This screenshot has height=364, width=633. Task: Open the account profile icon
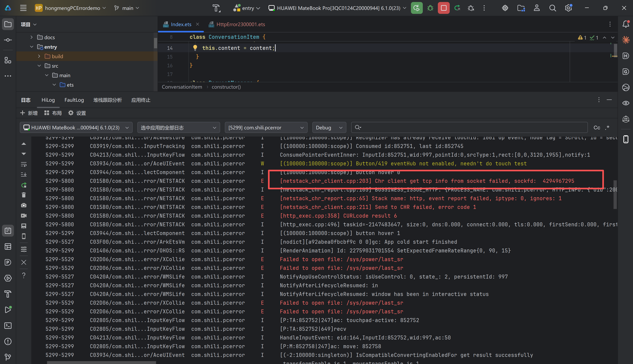[537, 8]
